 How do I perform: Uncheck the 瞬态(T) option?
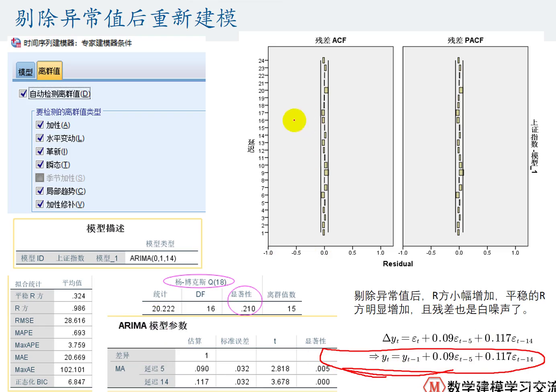tap(40, 165)
